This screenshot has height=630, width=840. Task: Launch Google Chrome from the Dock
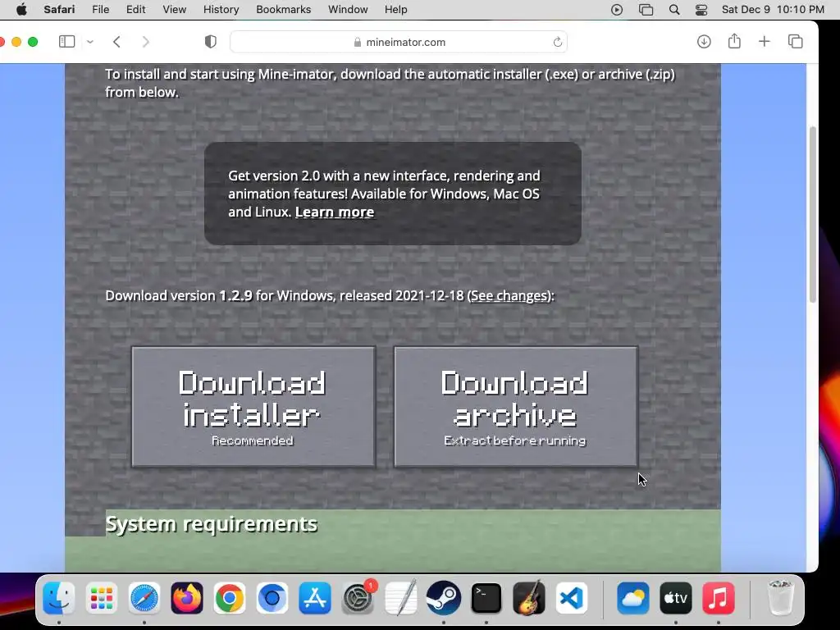point(230,598)
